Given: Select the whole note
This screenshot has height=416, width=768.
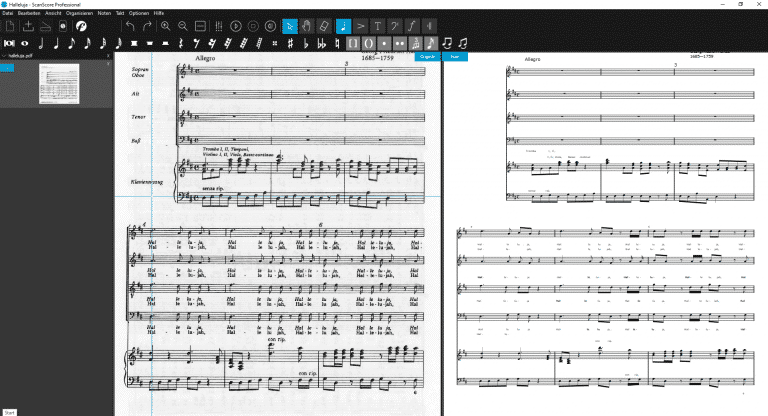Looking at the screenshot, I should point(24,44).
